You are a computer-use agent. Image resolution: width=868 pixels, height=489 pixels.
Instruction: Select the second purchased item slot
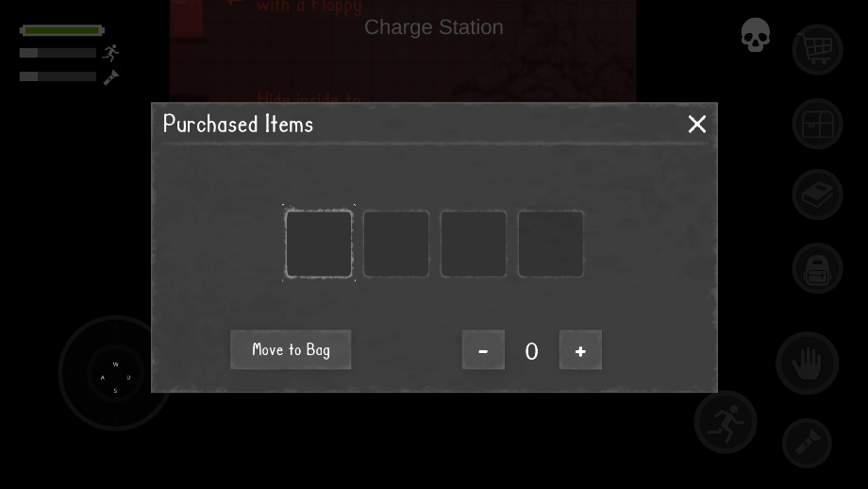pyautogui.click(x=396, y=244)
